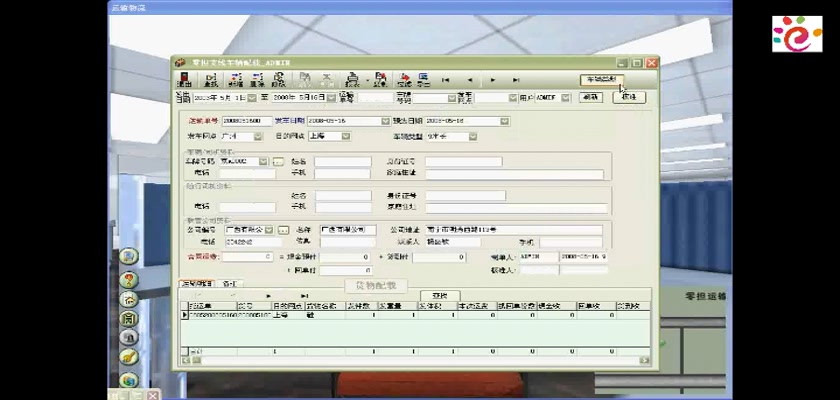Click the Search (查找) toolbar icon
This screenshot has width=840, height=400.
[211, 79]
